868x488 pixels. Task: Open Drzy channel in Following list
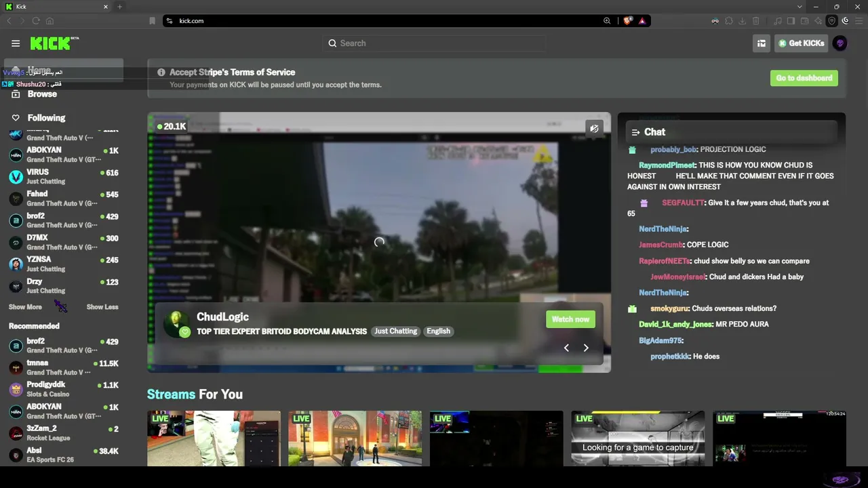(63, 285)
